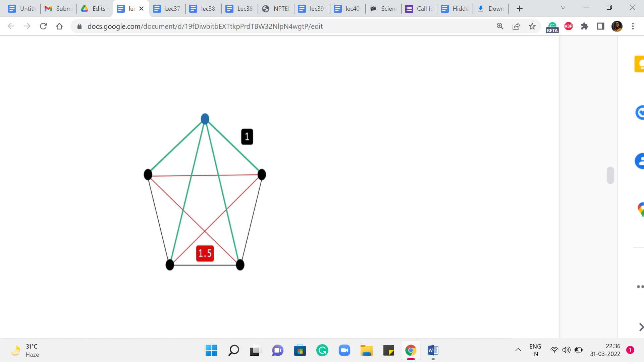Viewport: 644px width, 362px height.
Task: Toggle the browser side panel
Action: tap(601, 26)
